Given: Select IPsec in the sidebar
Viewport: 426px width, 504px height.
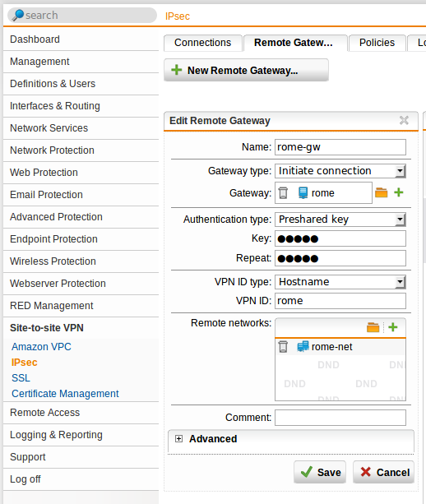Looking at the screenshot, I should [x=24, y=363].
